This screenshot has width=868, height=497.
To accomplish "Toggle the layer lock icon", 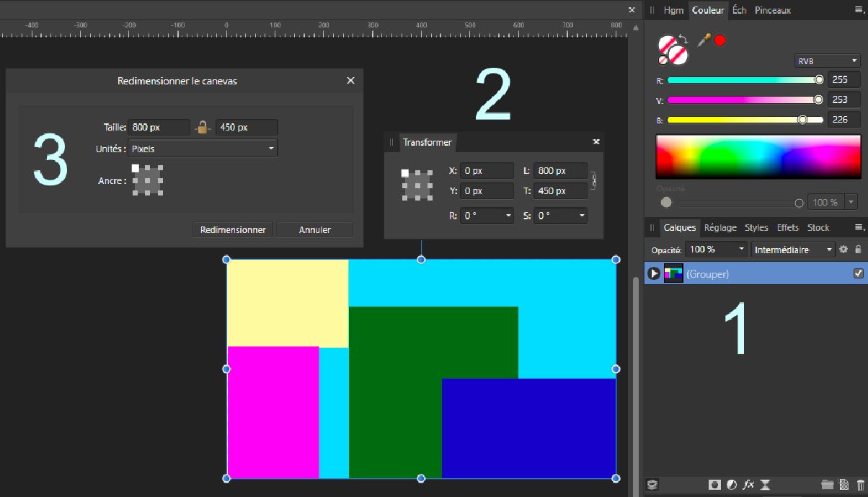I will coord(858,250).
